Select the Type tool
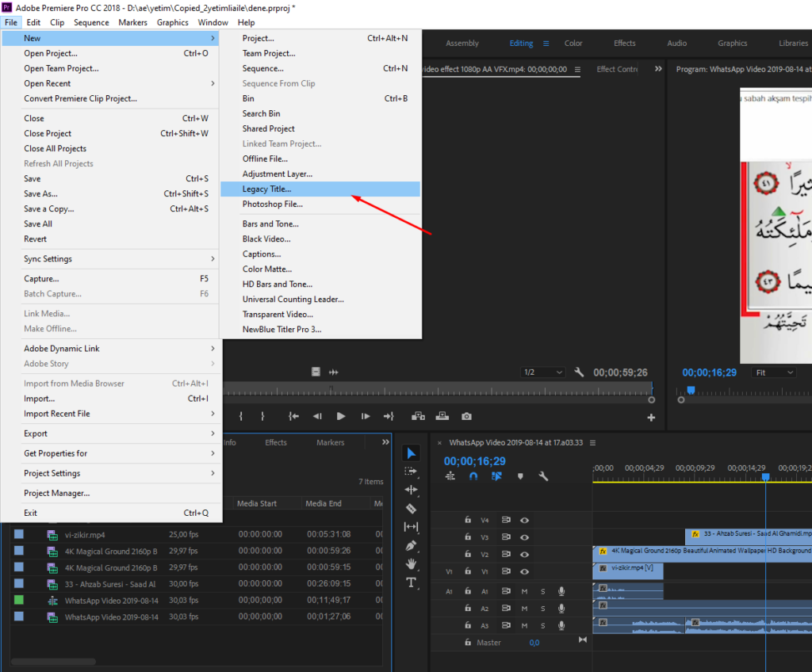 [x=412, y=583]
